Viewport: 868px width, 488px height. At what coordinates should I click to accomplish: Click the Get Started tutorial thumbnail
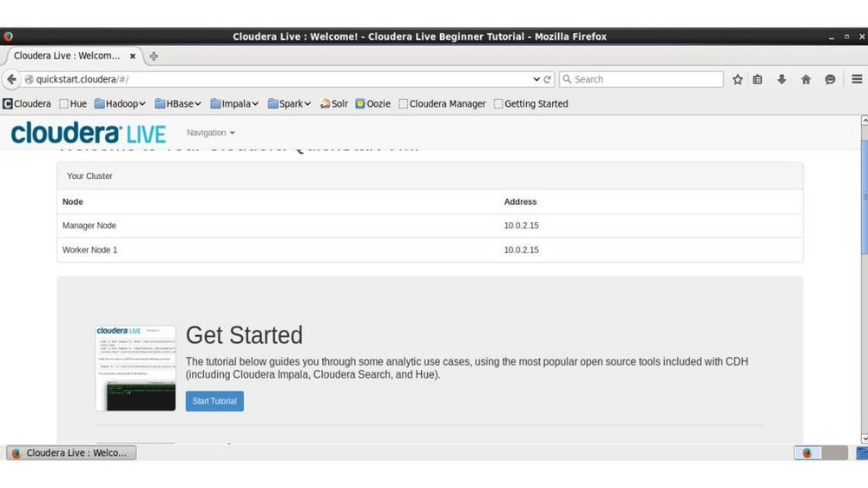(135, 368)
